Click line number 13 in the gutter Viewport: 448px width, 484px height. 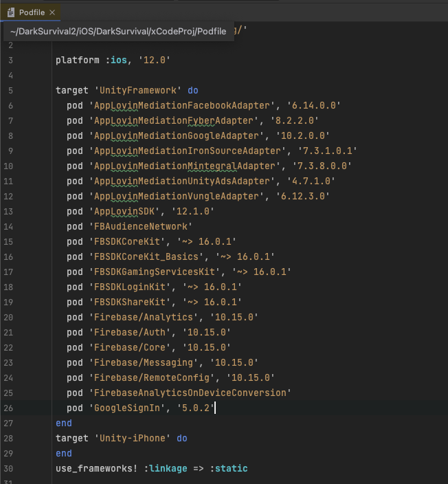(10, 211)
